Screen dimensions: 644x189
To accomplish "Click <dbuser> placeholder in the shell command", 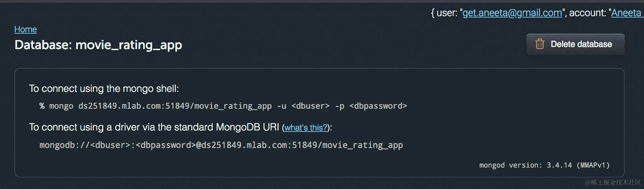I will coord(310,106).
